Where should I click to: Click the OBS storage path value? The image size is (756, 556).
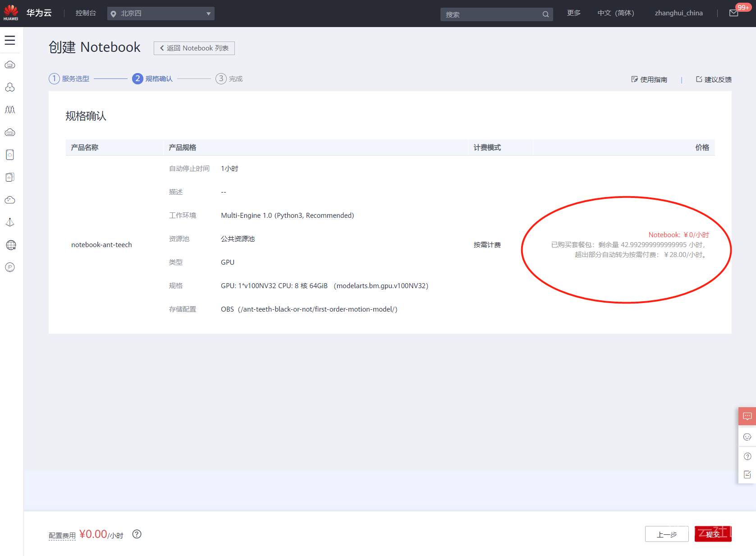pyautogui.click(x=309, y=309)
